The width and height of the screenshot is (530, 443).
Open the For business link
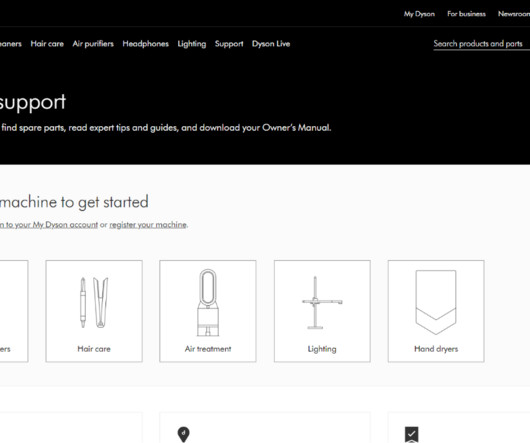tap(466, 14)
